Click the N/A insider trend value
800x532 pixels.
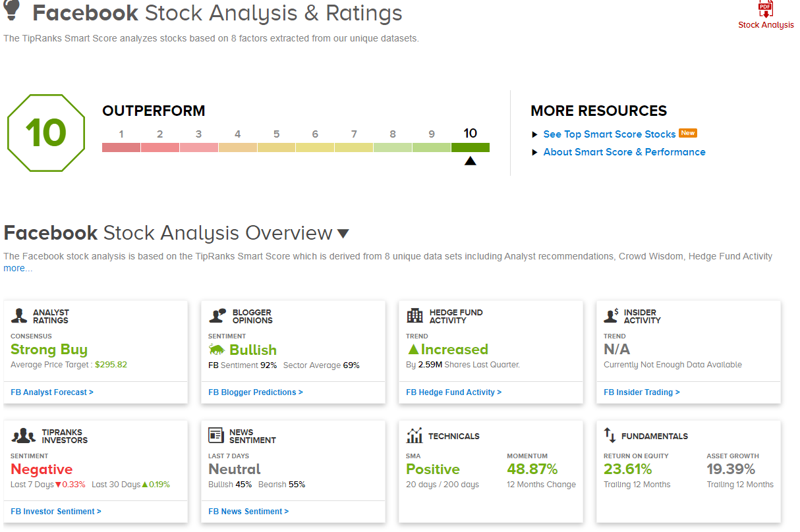pyautogui.click(x=617, y=350)
